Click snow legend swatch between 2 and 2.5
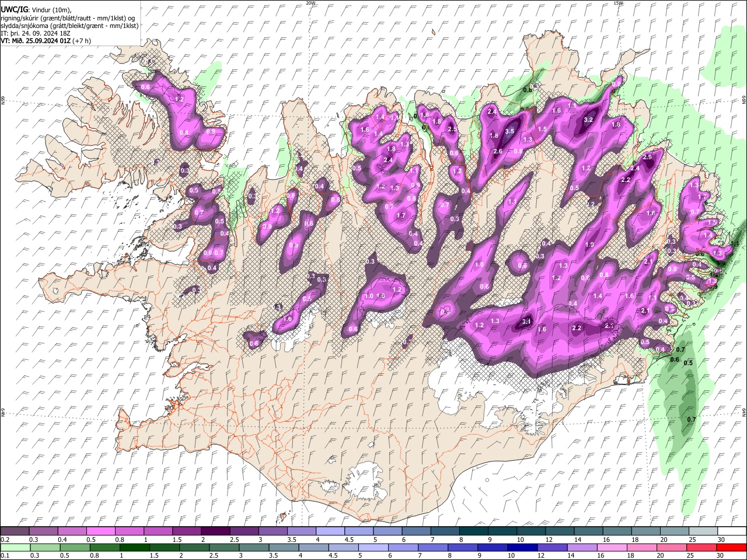The width and height of the screenshot is (747, 560). click(x=215, y=531)
